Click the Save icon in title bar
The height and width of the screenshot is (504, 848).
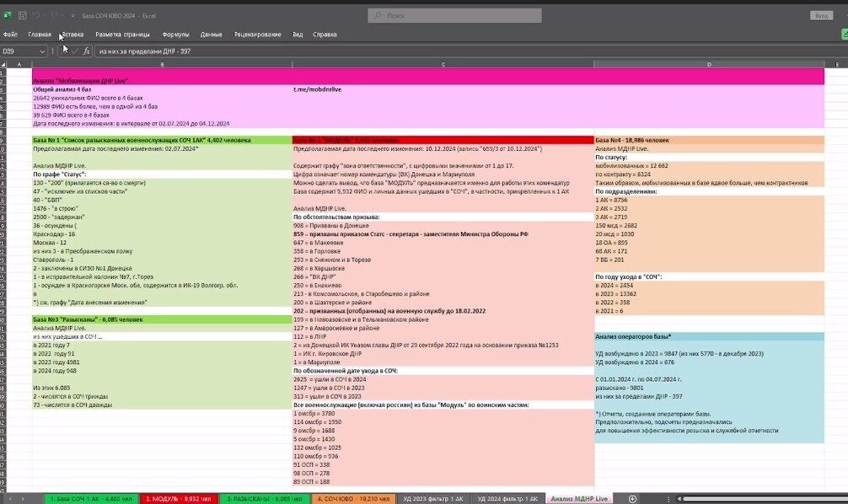point(23,15)
